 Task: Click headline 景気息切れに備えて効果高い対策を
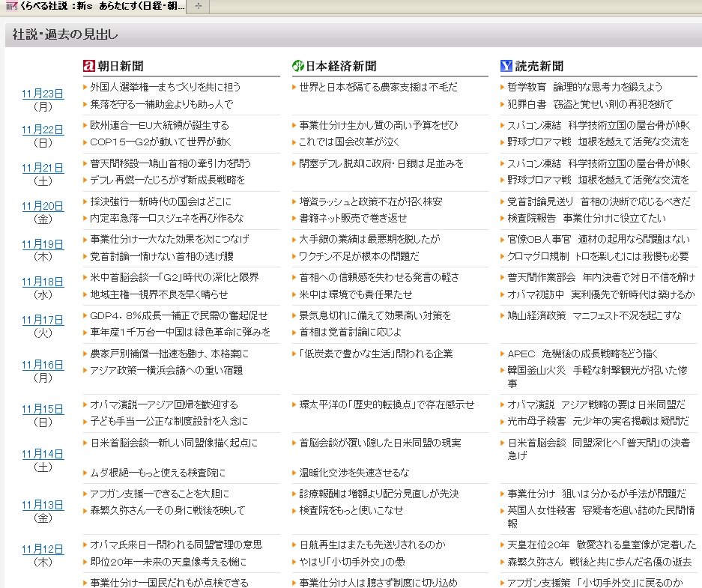coord(375,315)
